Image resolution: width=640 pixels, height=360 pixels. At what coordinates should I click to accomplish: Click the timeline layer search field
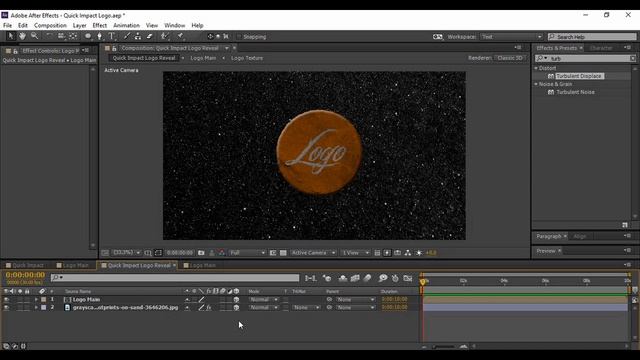tap(175, 278)
